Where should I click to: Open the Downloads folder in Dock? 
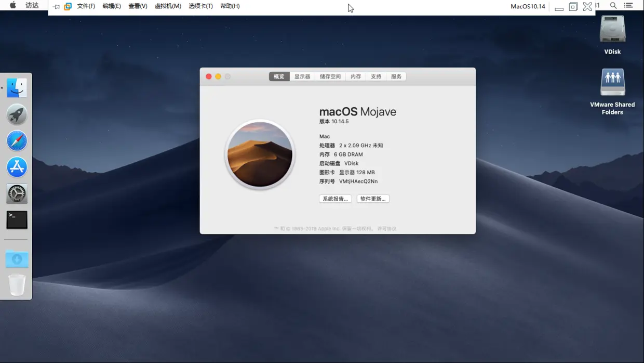[x=17, y=259]
